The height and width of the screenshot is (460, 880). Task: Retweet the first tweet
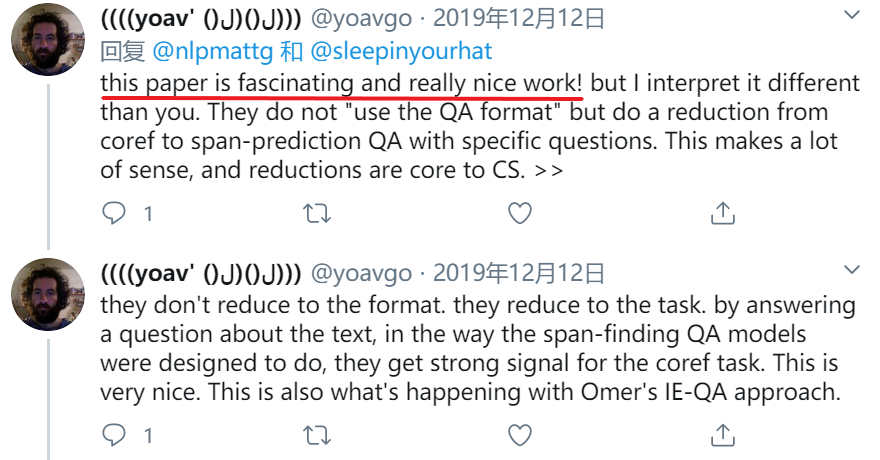coord(318,213)
